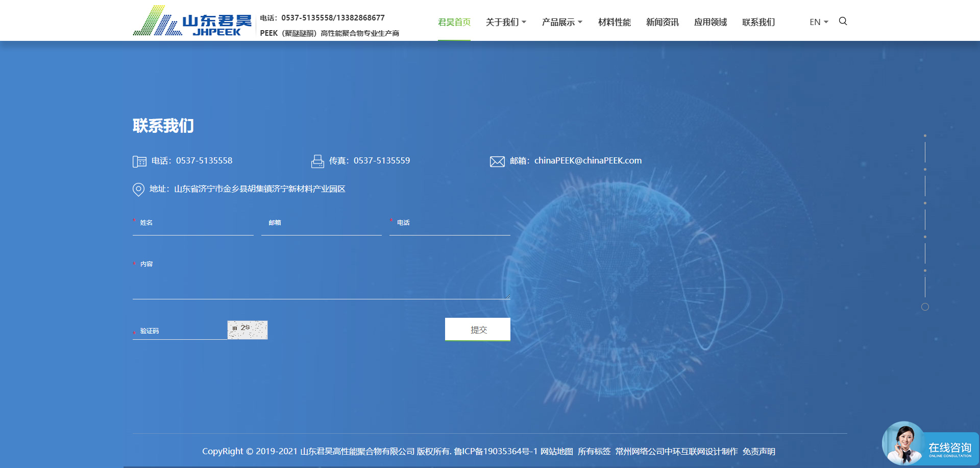The width and height of the screenshot is (980, 468).
Task: Open the online consultation chat widget
Action: 930,444
